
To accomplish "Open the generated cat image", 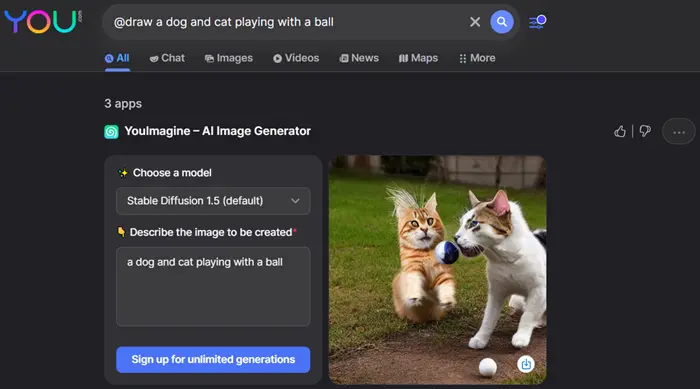I will pos(437,270).
